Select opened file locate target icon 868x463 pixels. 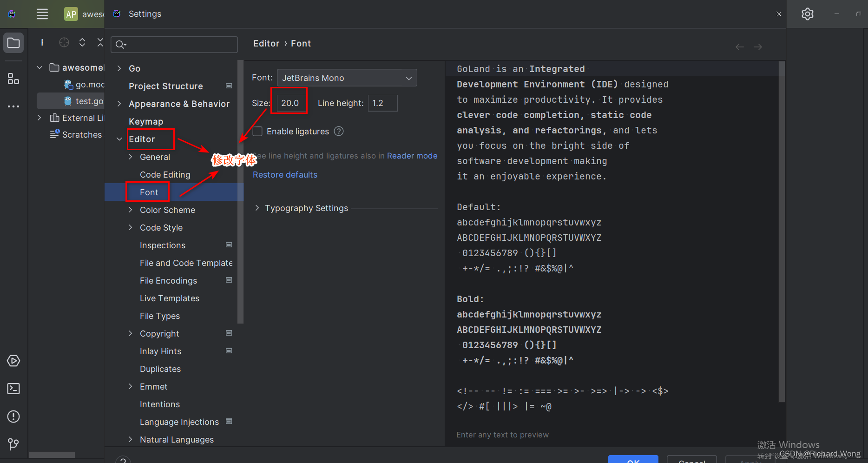click(x=64, y=43)
